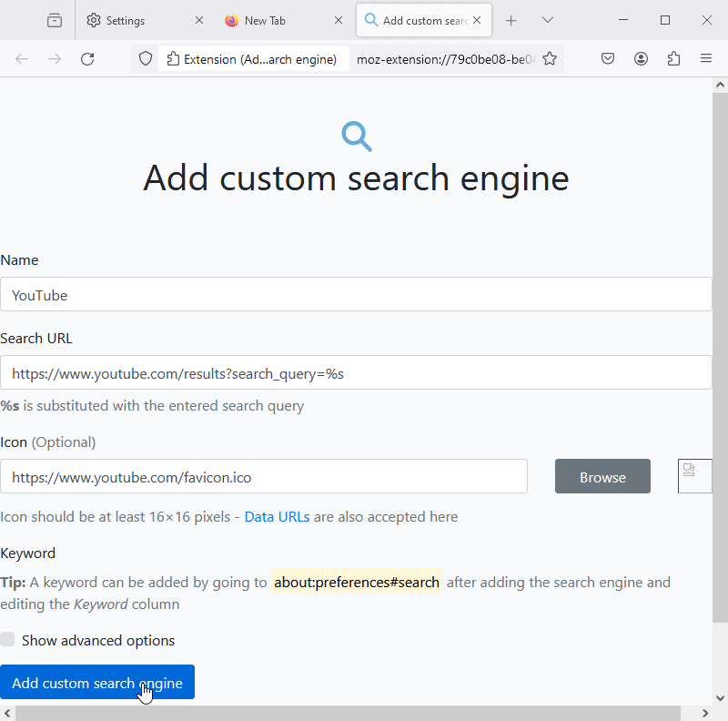
Task: Toggle Show advanced options checkbox
Action: pyautogui.click(x=7, y=639)
